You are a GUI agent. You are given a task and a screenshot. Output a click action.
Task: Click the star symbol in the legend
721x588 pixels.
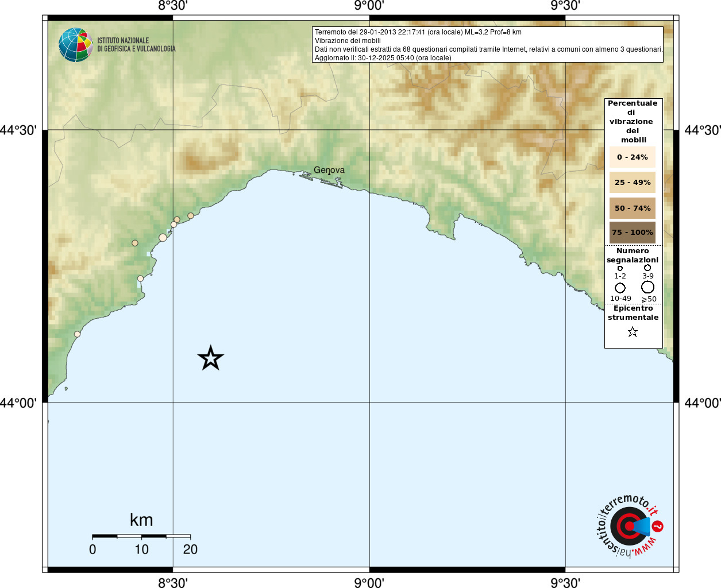pyautogui.click(x=633, y=332)
